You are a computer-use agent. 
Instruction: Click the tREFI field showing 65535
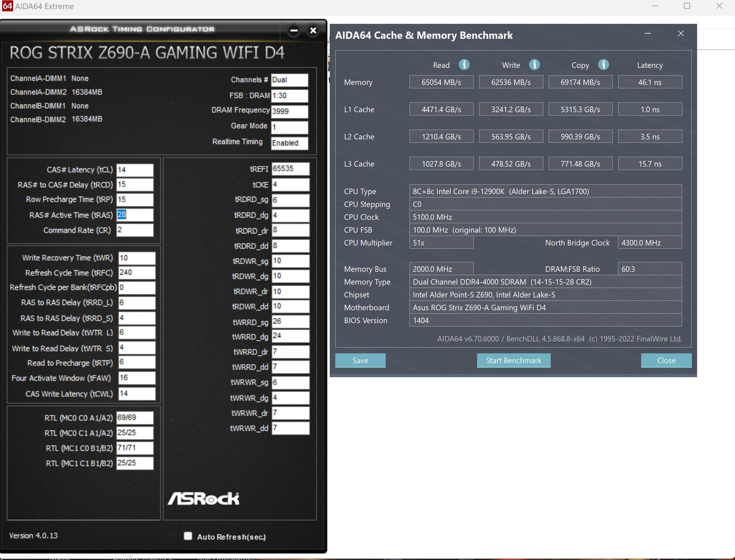point(290,169)
